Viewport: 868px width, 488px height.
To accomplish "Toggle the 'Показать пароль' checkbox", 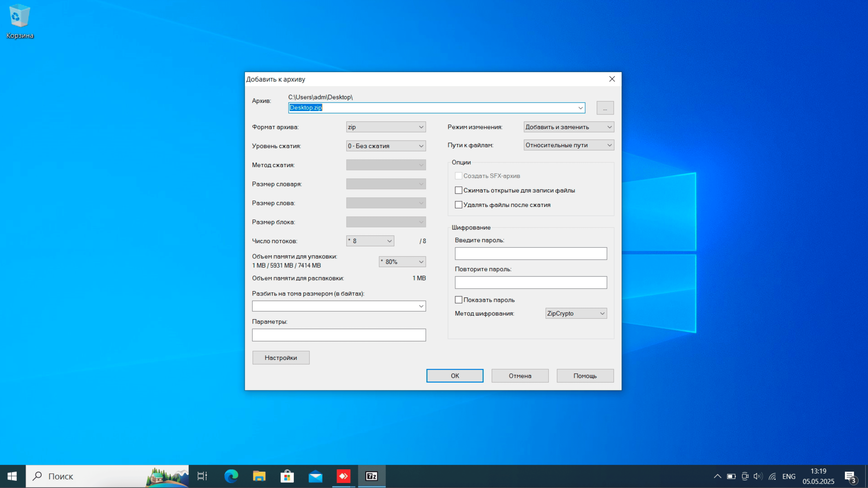I will pyautogui.click(x=458, y=300).
